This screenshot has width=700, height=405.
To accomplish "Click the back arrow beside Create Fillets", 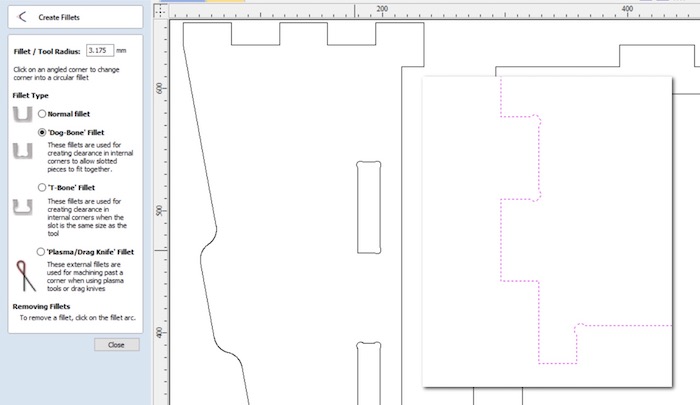I will click(x=21, y=17).
